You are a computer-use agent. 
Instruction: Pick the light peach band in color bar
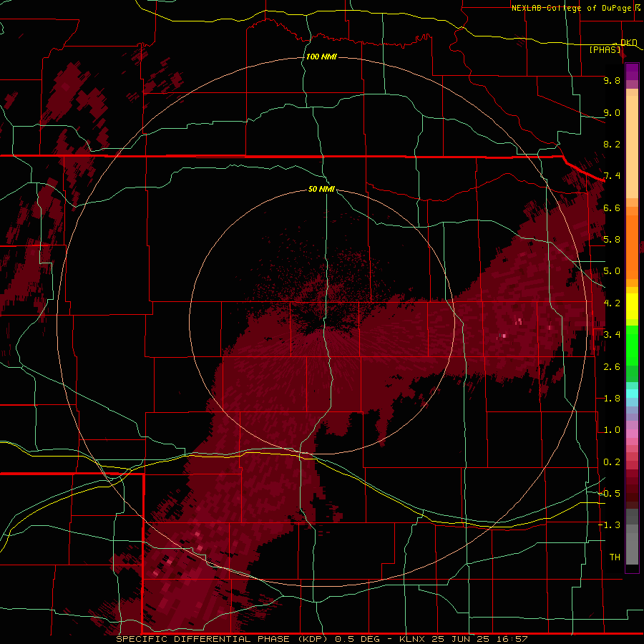pyautogui.click(x=632, y=148)
